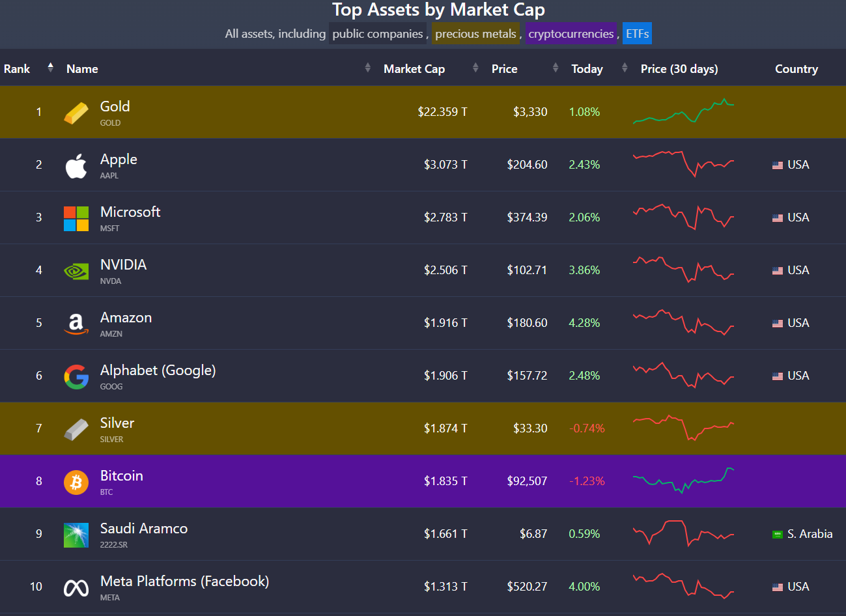Sort by Today change using sort arrows

click(x=625, y=68)
